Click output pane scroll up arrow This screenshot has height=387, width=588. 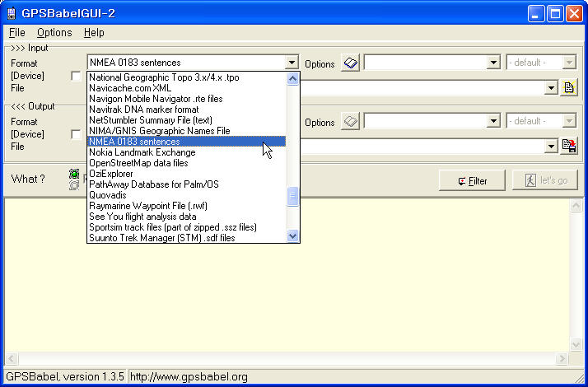pyautogui.click(x=576, y=205)
